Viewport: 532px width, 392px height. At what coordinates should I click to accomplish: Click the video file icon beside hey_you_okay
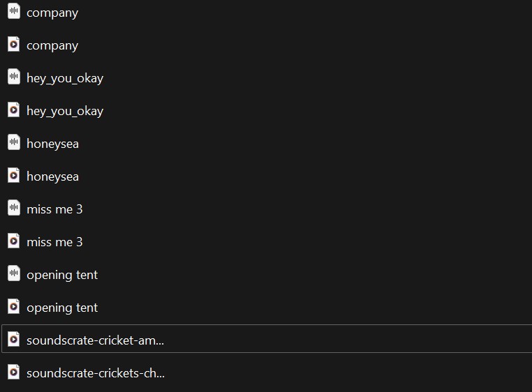pyautogui.click(x=13, y=110)
